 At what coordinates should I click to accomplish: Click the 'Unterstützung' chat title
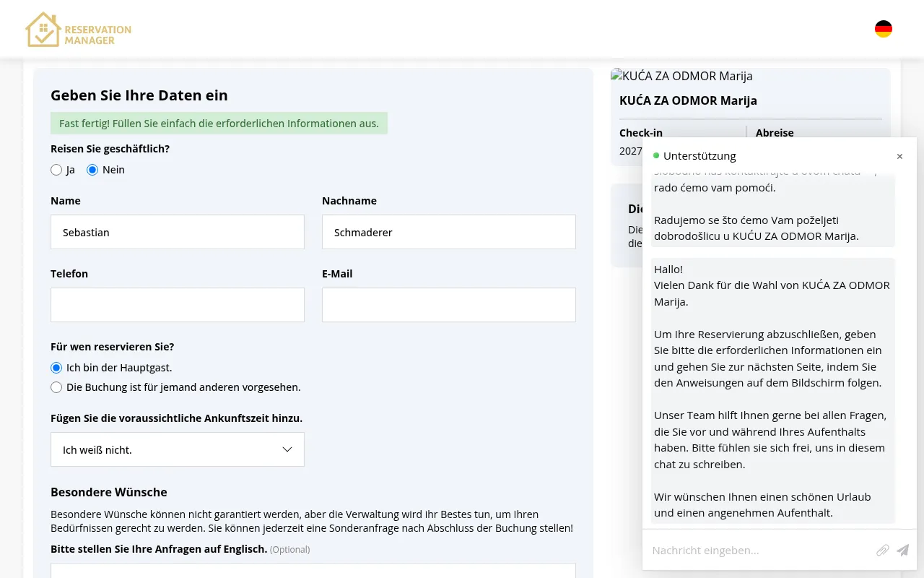[x=699, y=155]
